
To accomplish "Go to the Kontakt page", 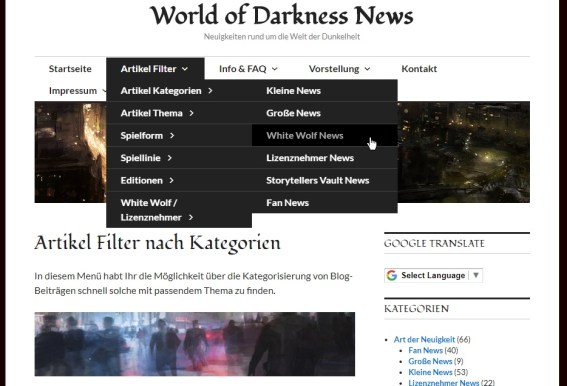I will 419,69.
